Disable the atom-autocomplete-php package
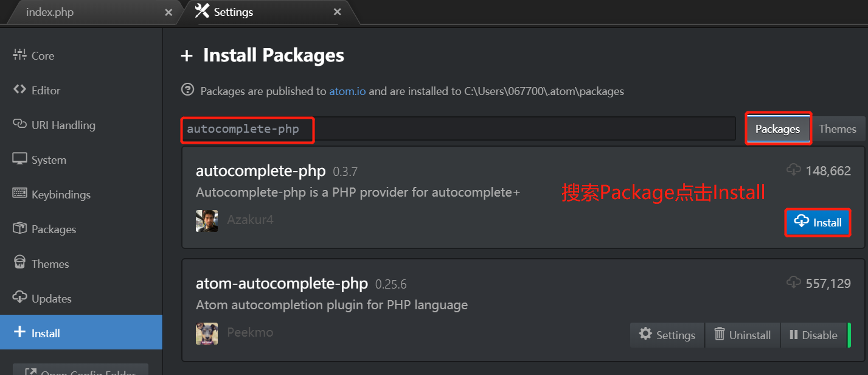 click(x=813, y=335)
